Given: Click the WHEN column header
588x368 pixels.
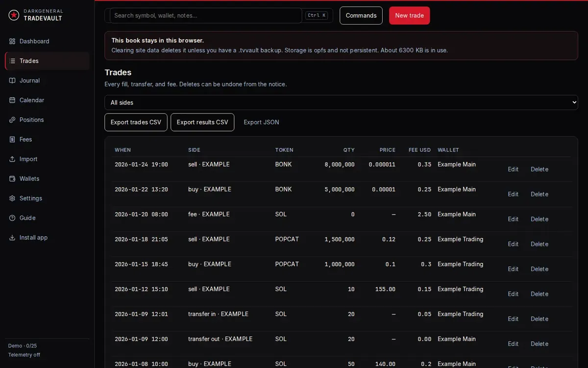Looking at the screenshot, I should pos(123,150).
